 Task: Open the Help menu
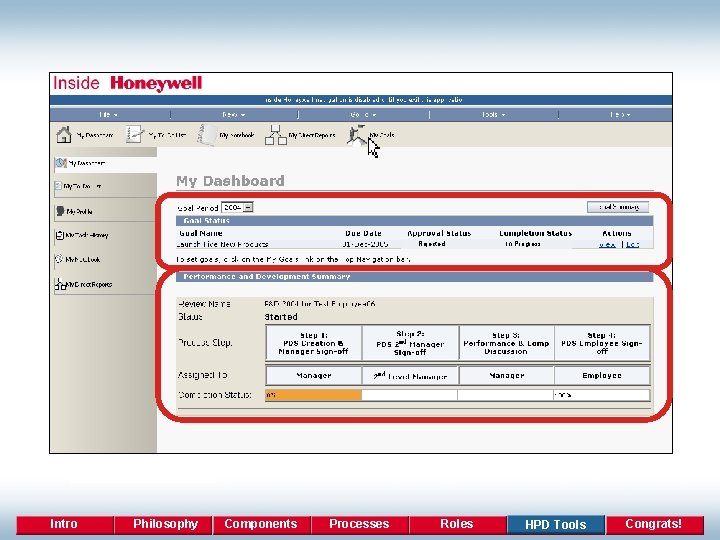click(620, 114)
